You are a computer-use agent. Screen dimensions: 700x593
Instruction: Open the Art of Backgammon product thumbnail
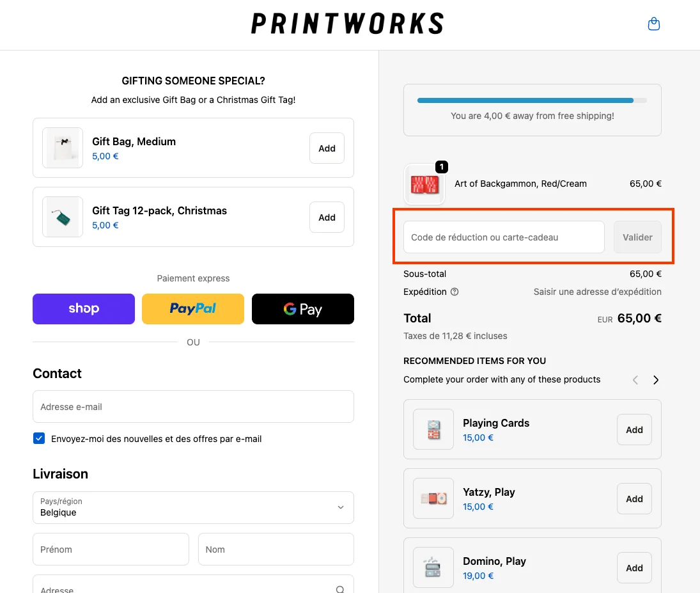[424, 184]
